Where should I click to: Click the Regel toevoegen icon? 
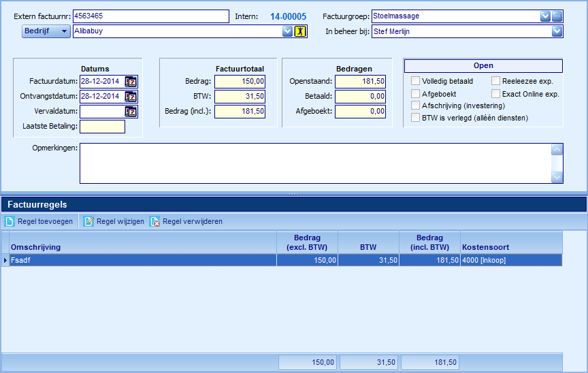coord(10,221)
